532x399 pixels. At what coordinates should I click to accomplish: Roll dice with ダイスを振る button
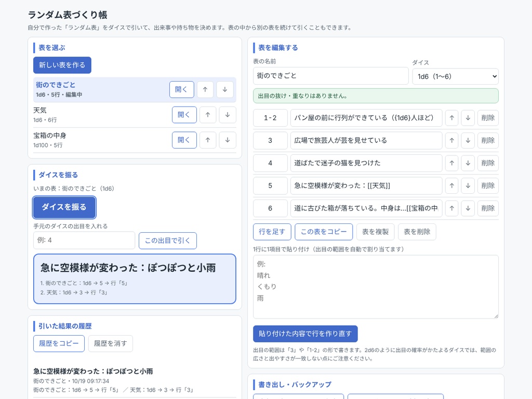click(64, 207)
